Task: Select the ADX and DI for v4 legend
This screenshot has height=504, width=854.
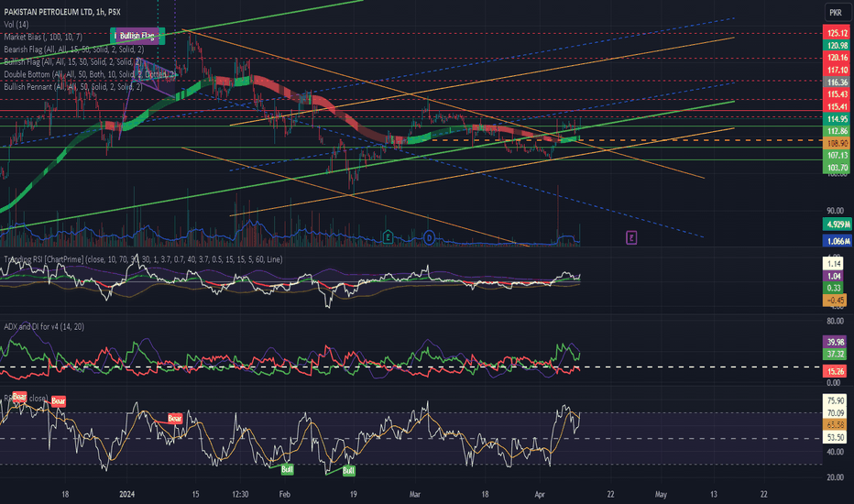Action: (x=44, y=326)
